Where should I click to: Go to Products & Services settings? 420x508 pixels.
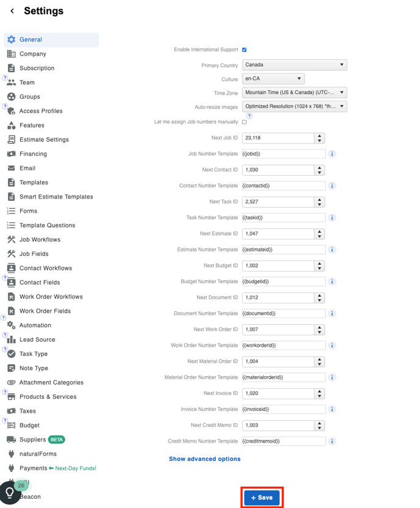(48, 397)
